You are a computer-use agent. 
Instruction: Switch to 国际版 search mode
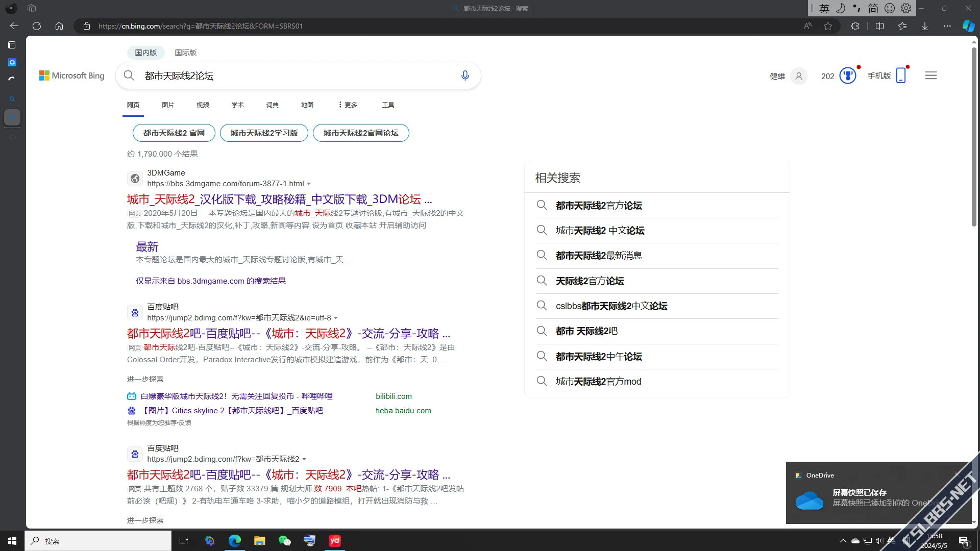pyautogui.click(x=185, y=53)
